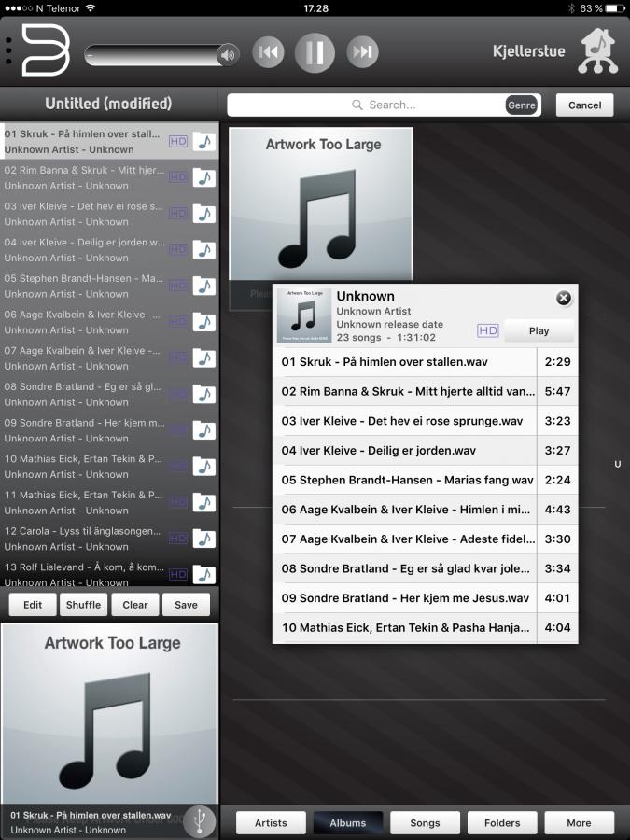Tap music file icon for 02 Rim Banna
630x840 pixels.
[204, 177]
